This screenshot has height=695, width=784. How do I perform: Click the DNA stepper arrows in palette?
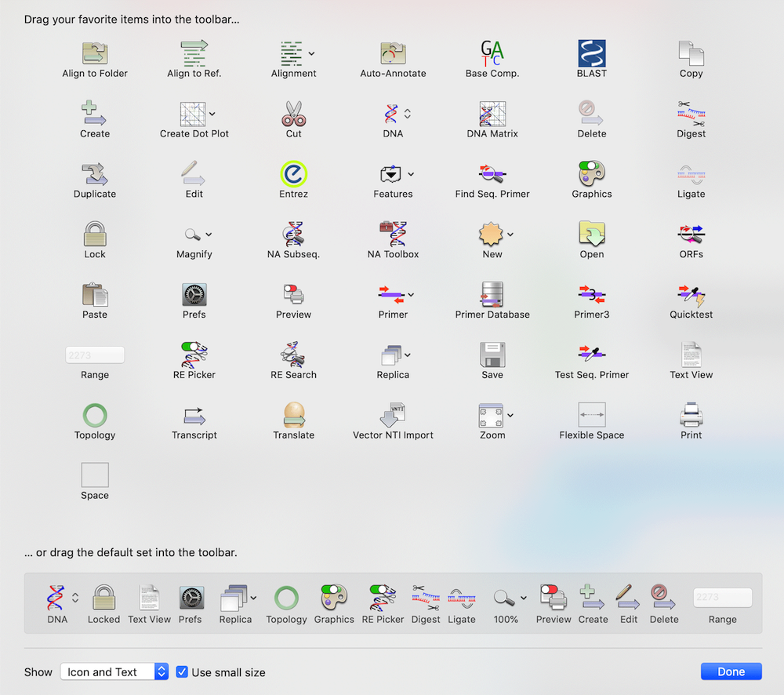(408, 114)
